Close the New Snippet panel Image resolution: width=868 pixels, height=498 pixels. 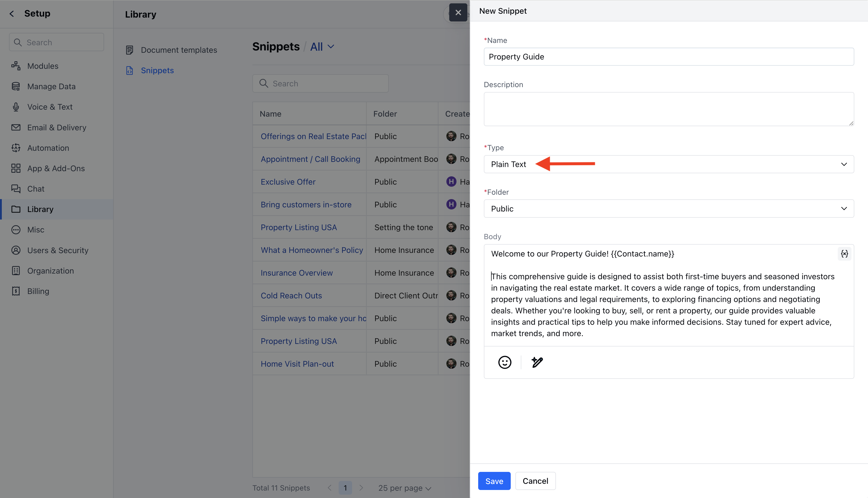tap(458, 13)
